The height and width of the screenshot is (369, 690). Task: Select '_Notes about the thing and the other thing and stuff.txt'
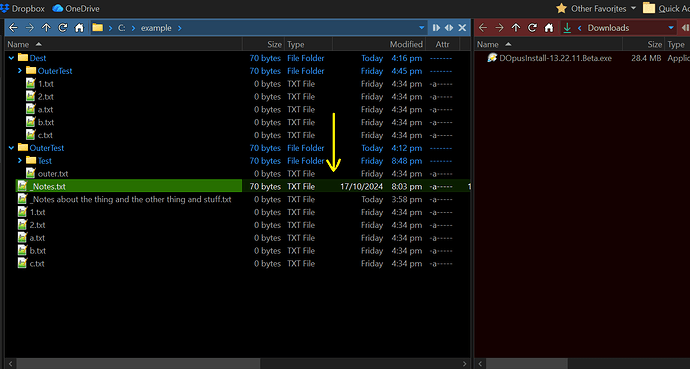pyautogui.click(x=131, y=199)
